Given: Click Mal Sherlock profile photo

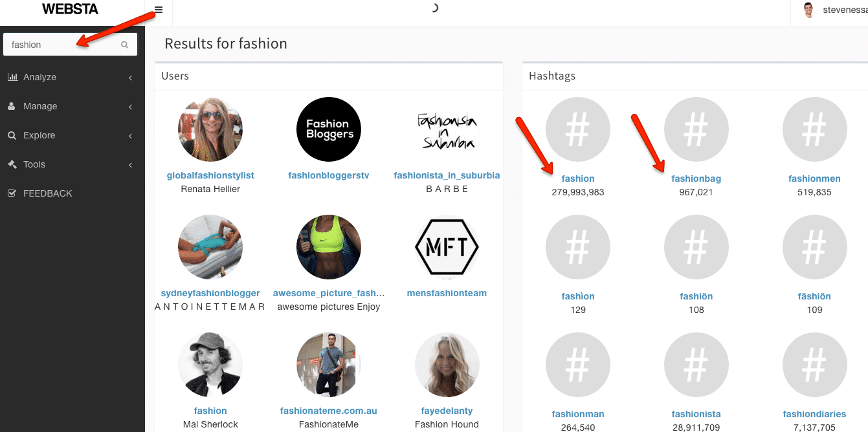Looking at the screenshot, I should coord(210,365).
